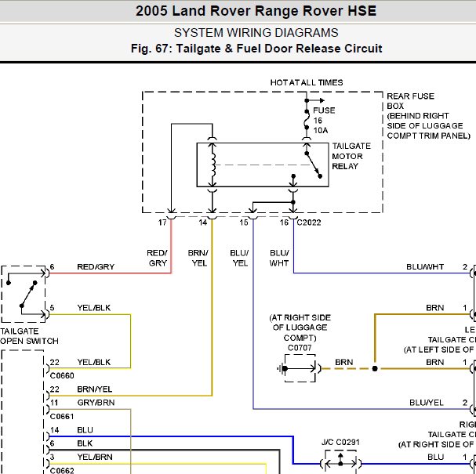Click the 'FUSE 16 10A' label
The width and height of the screenshot is (476, 474).
324,121
